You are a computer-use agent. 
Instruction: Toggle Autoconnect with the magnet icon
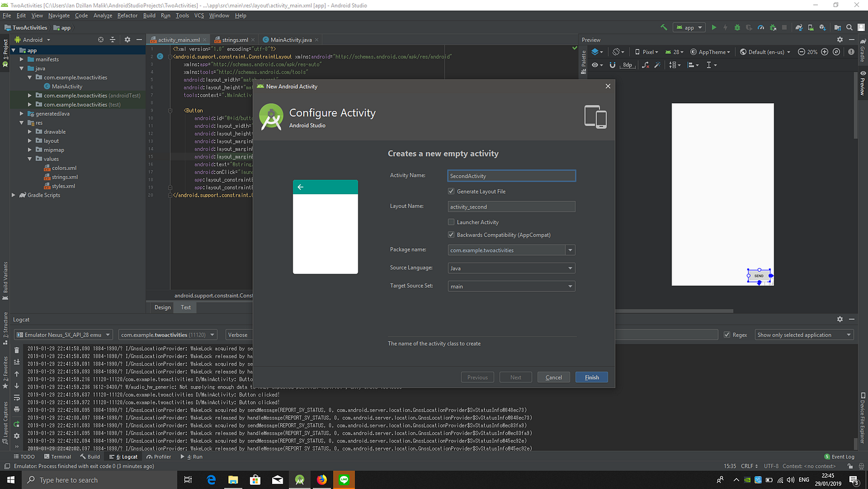pos(613,65)
